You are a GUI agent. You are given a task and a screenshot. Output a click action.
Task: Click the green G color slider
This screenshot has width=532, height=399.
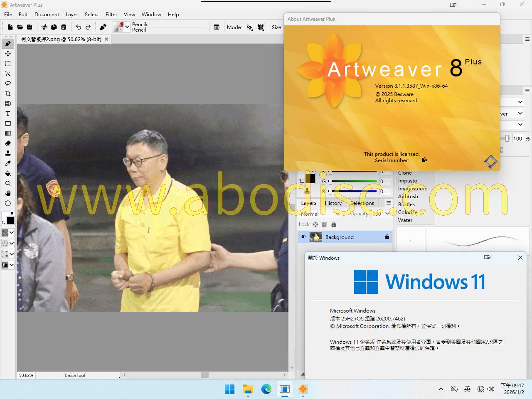click(x=354, y=181)
